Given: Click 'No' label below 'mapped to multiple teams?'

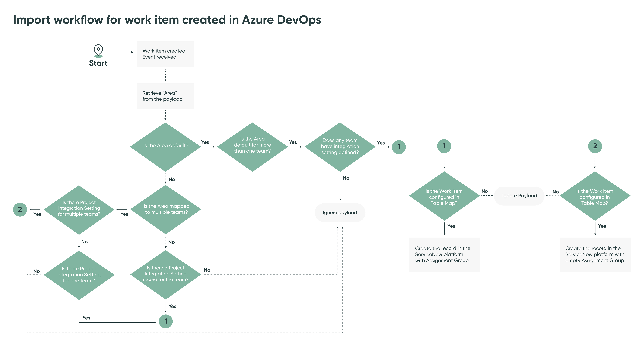Looking at the screenshot, I should pos(171,242).
